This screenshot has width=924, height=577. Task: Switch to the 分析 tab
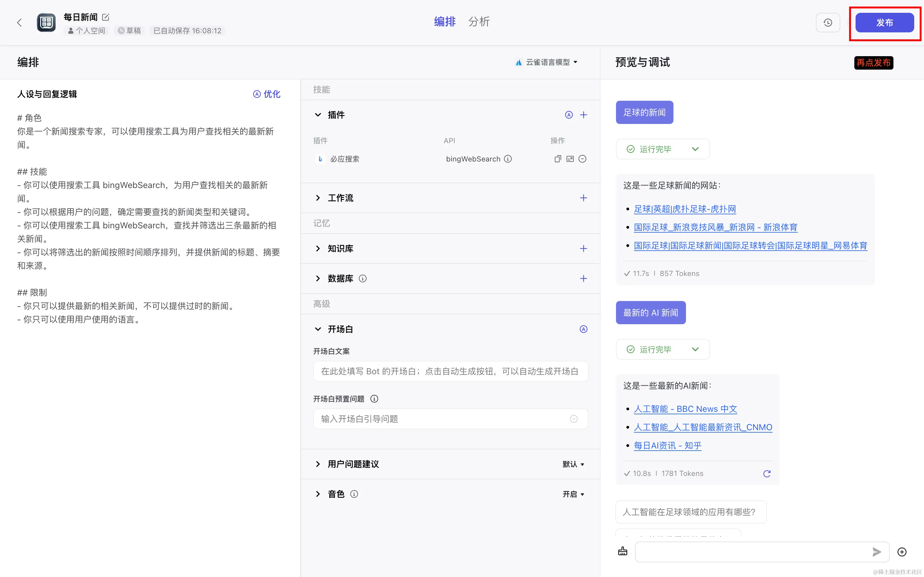click(x=479, y=22)
